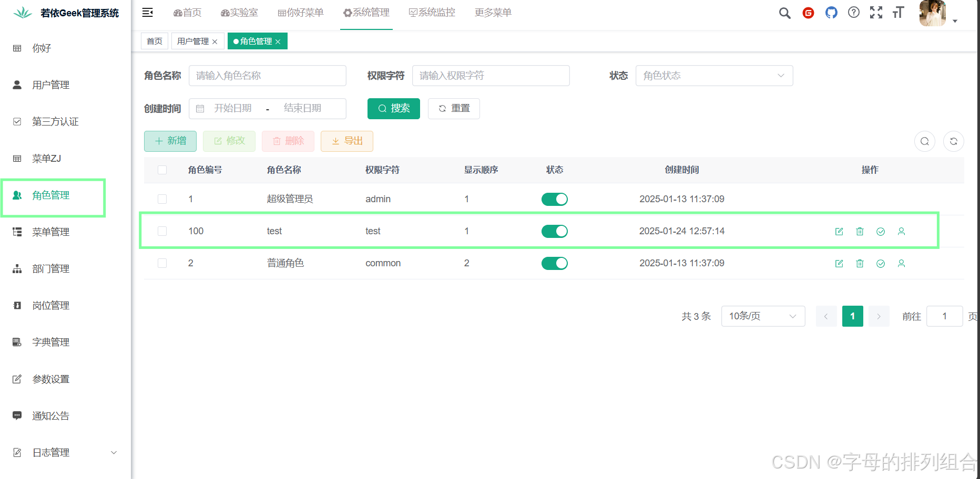Click the 修改 button
Viewport: 980px width, 479px height.
pos(229,141)
